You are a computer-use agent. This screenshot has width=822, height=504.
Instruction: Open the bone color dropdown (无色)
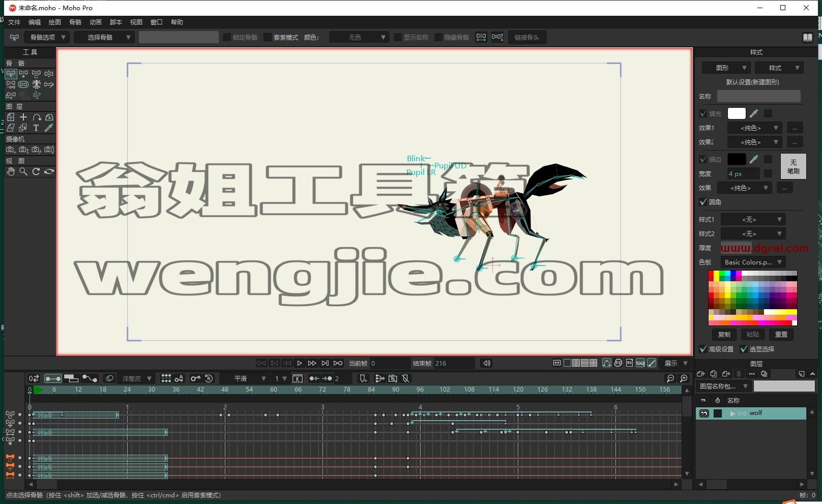click(359, 37)
